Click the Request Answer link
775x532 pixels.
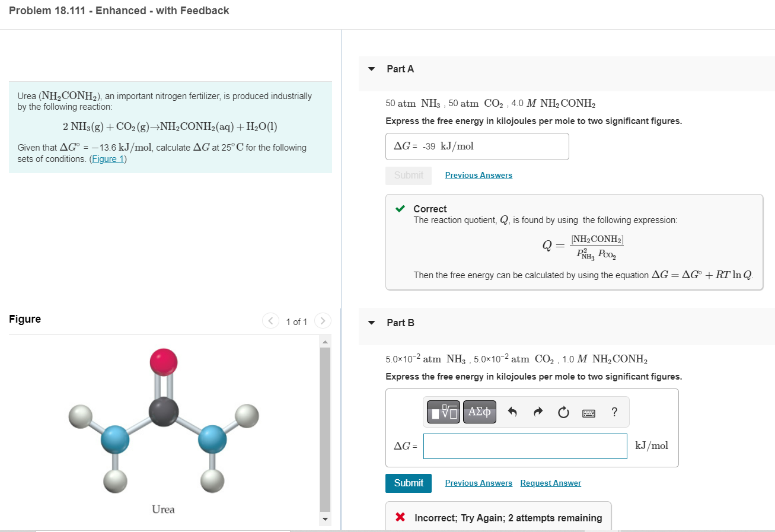(x=550, y=483)
